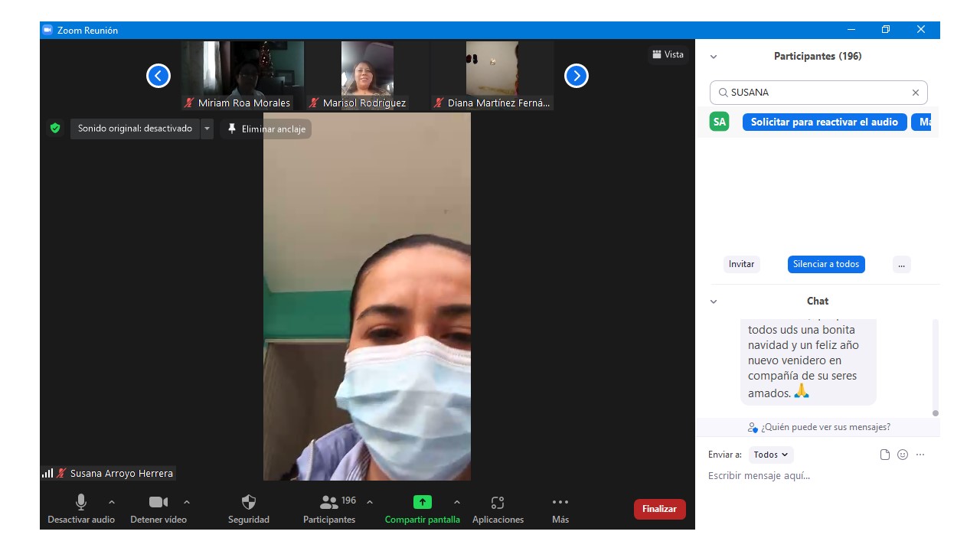Click the Susana Arroyo Herrera name label

coord(122,473)
